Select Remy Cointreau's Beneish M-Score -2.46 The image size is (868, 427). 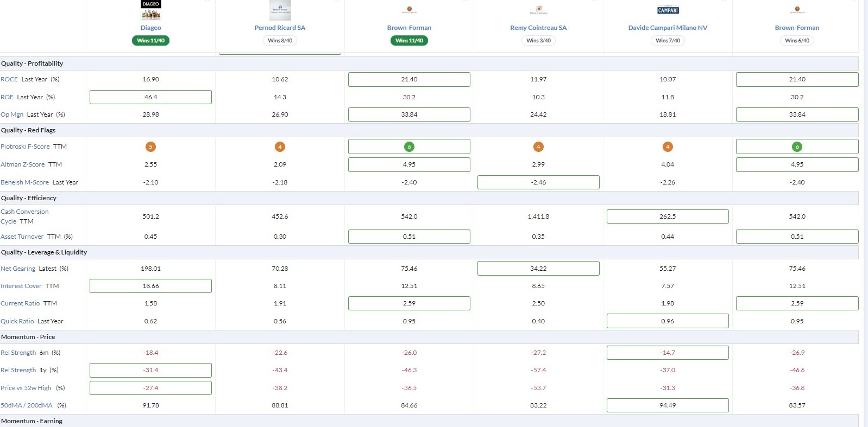pyautogui.click(x=538, y=182)
